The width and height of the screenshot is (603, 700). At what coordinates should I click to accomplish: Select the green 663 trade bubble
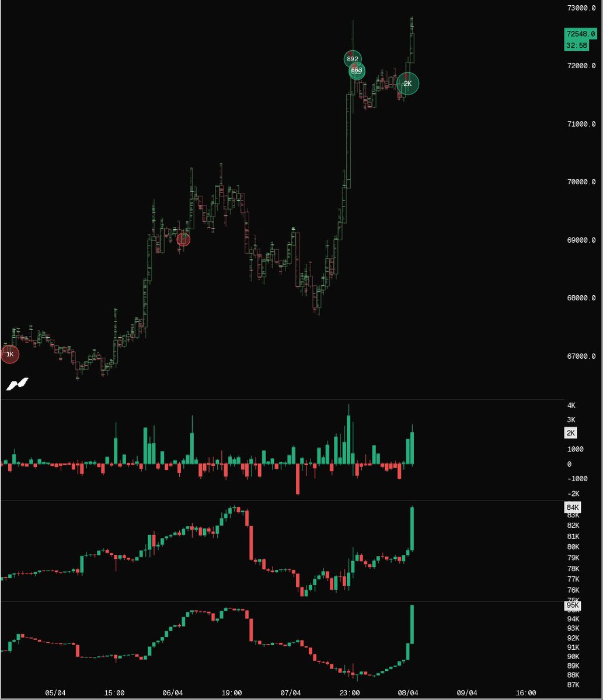point(357,71)
